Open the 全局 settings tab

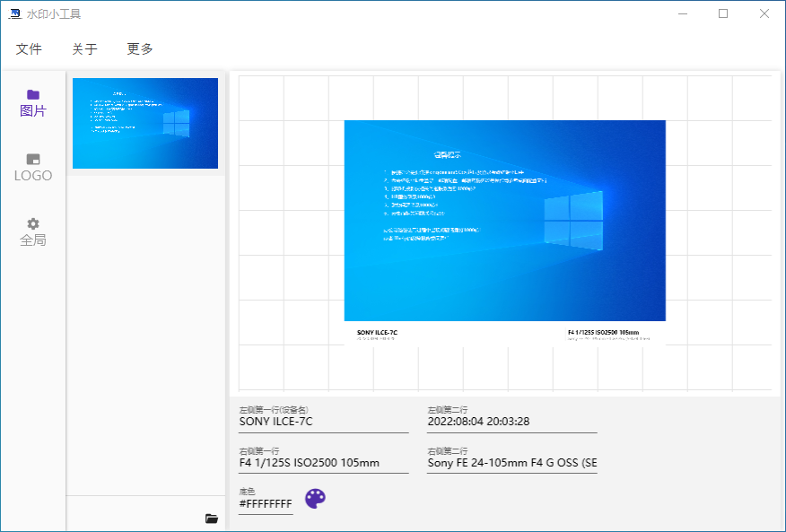coord(33,232)
